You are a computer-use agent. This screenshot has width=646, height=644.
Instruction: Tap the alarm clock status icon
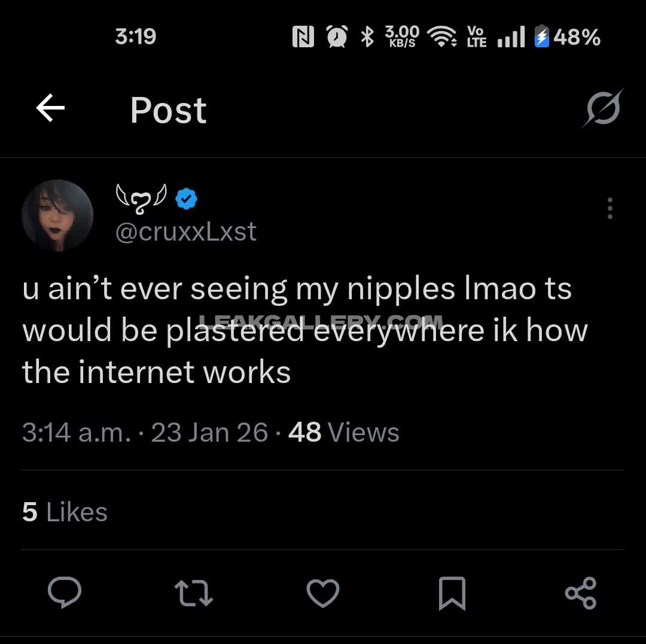337,37
